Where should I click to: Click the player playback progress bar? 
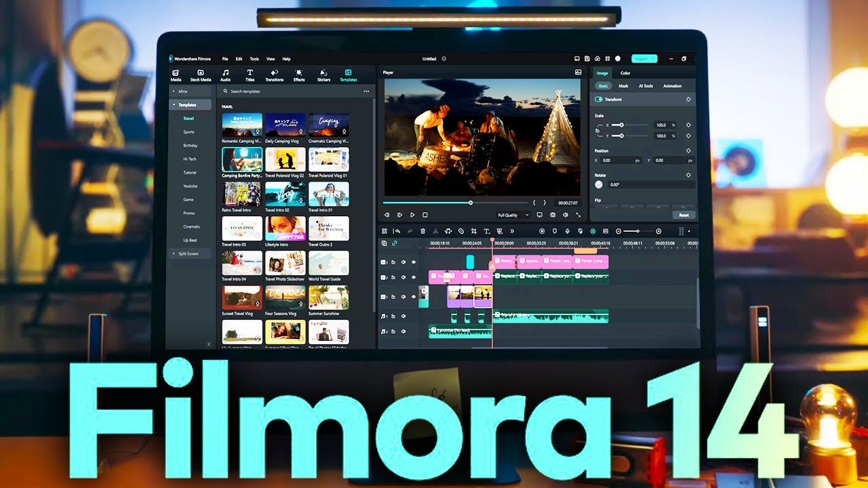455,203
